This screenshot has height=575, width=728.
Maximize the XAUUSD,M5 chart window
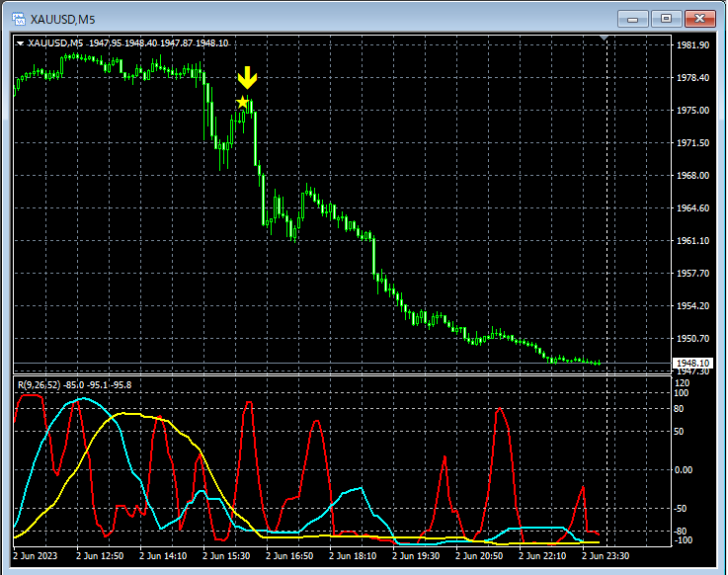coord(666,18)
